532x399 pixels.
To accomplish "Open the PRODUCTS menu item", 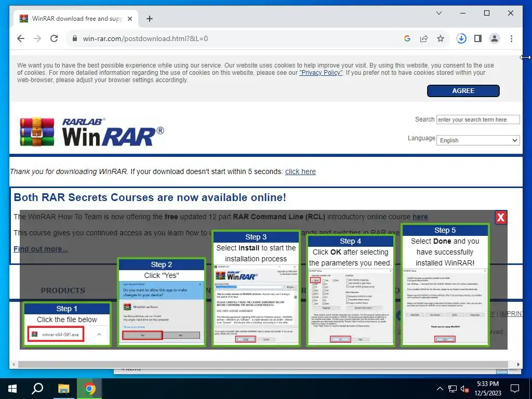I will 63,290.
